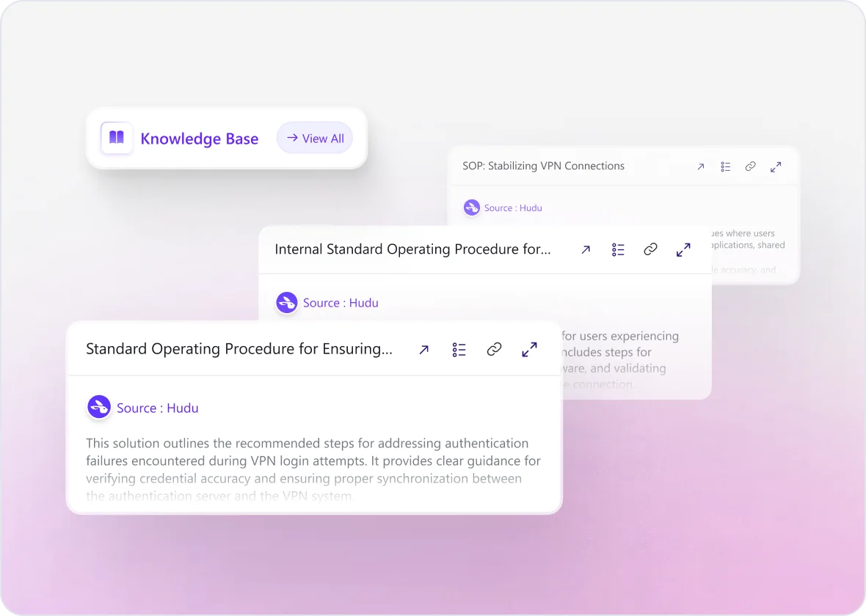Image resolution: width=866 pixels, height=616 pixels.
Task: Show checklist for Standard Operating Procedure for Ensuring
Action: click(459, 350)
